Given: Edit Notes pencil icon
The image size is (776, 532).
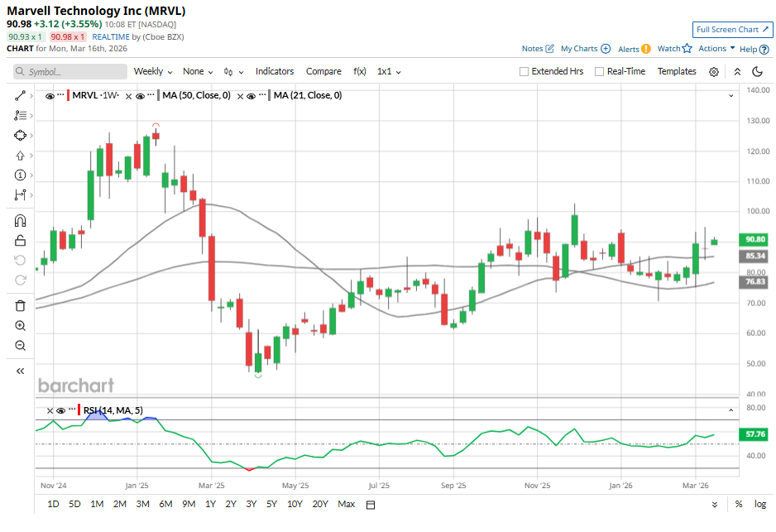Looking at the screenshot, I should 549,49.
